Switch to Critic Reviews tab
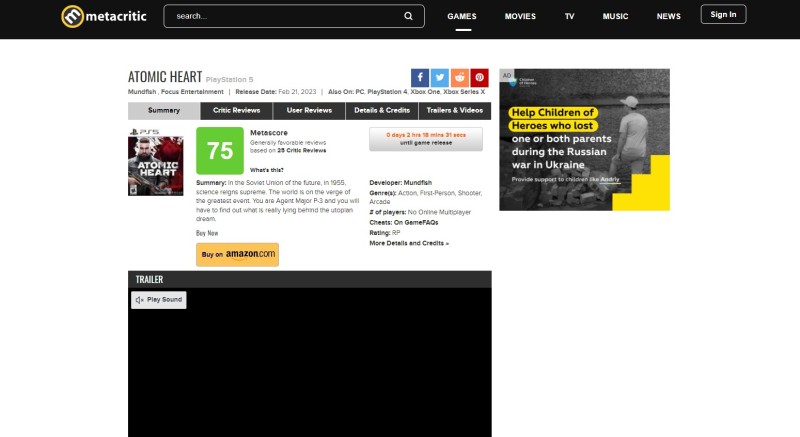The width and height of the screenshot is (800, 437). tap(236, 111)
